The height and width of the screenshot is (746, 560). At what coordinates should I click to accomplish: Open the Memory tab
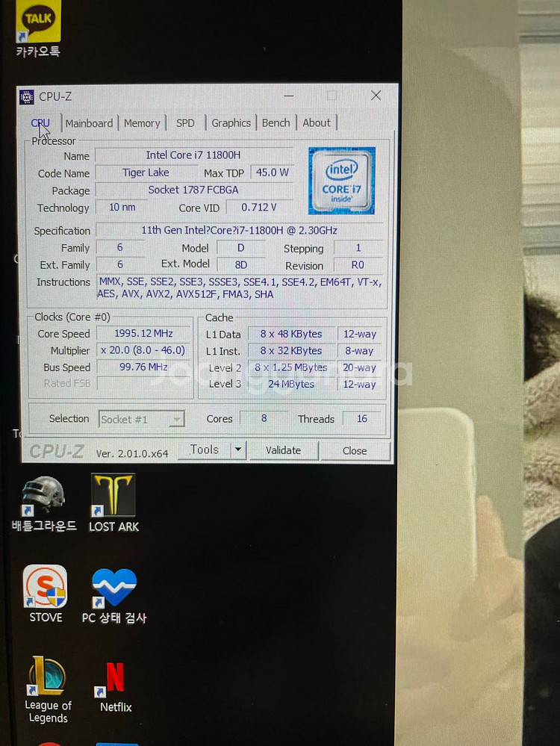142,123
